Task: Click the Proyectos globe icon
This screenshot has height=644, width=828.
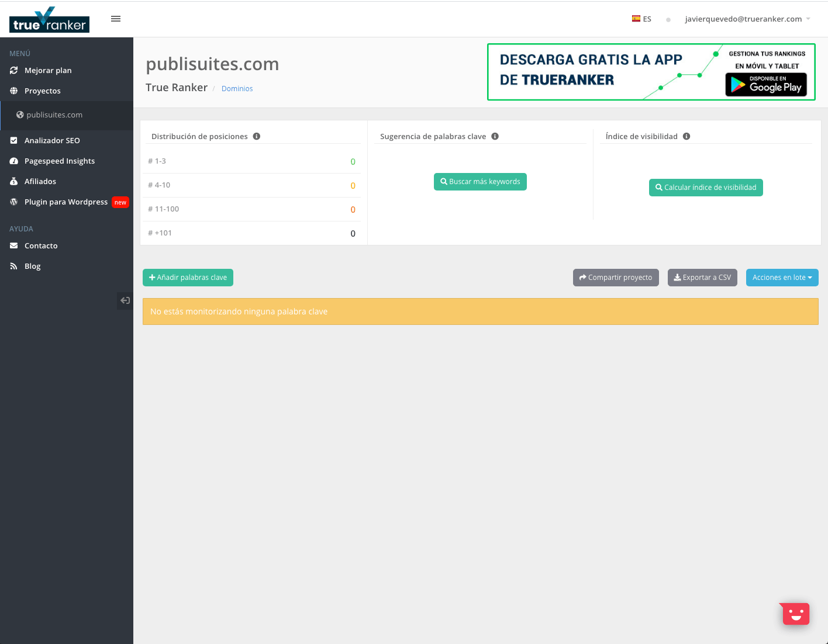Action: pos(13,91)
